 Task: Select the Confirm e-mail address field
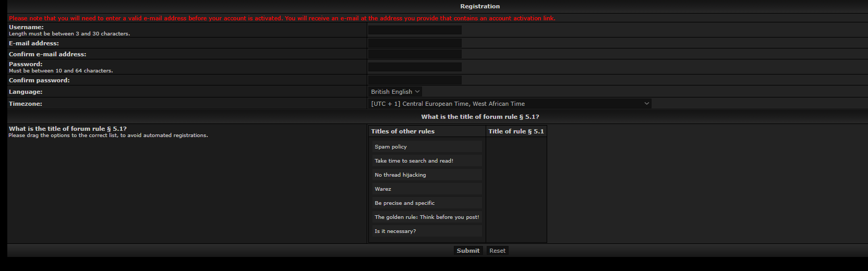tap(415, 54)
